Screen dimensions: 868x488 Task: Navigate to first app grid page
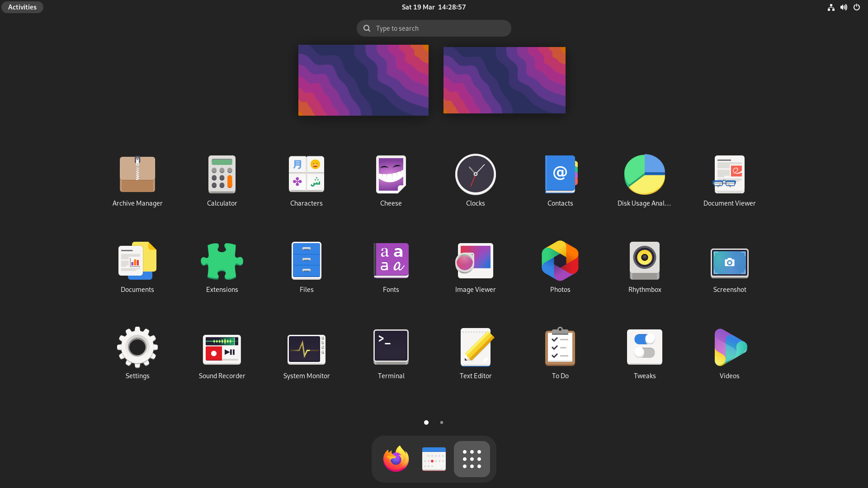tap(426, 422)
